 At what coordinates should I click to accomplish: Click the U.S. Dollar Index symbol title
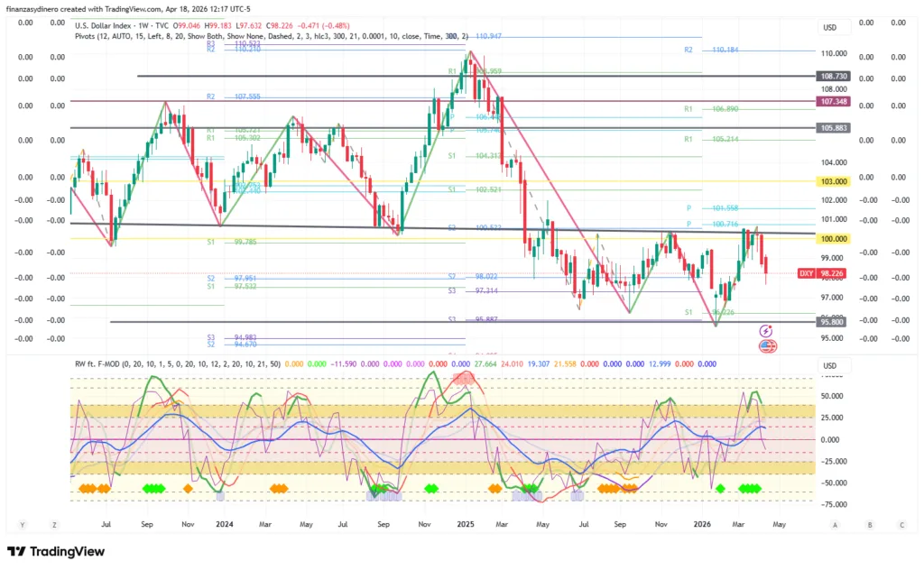pyautogui.click(x=106, y=23)
